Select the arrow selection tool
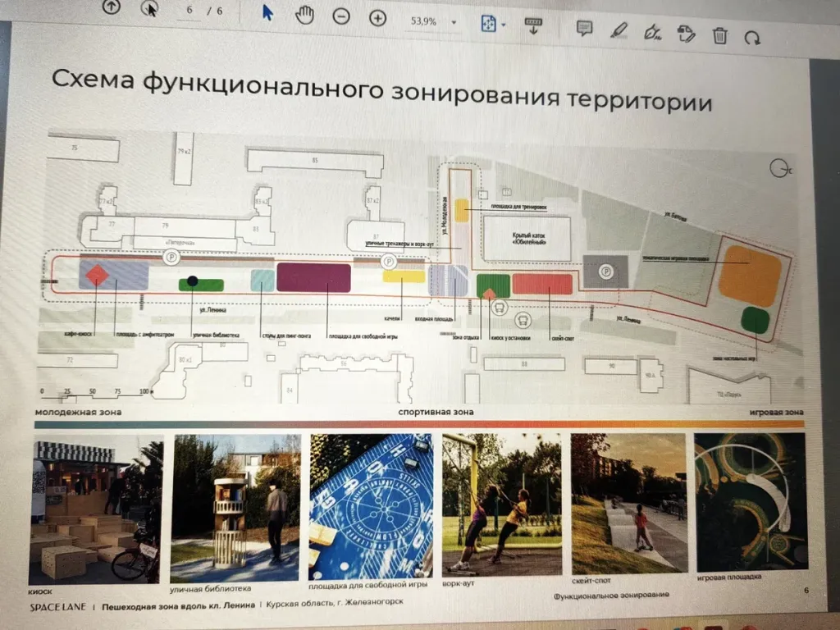The height and width of the screenshot is (630, 840). coord(267,14)
